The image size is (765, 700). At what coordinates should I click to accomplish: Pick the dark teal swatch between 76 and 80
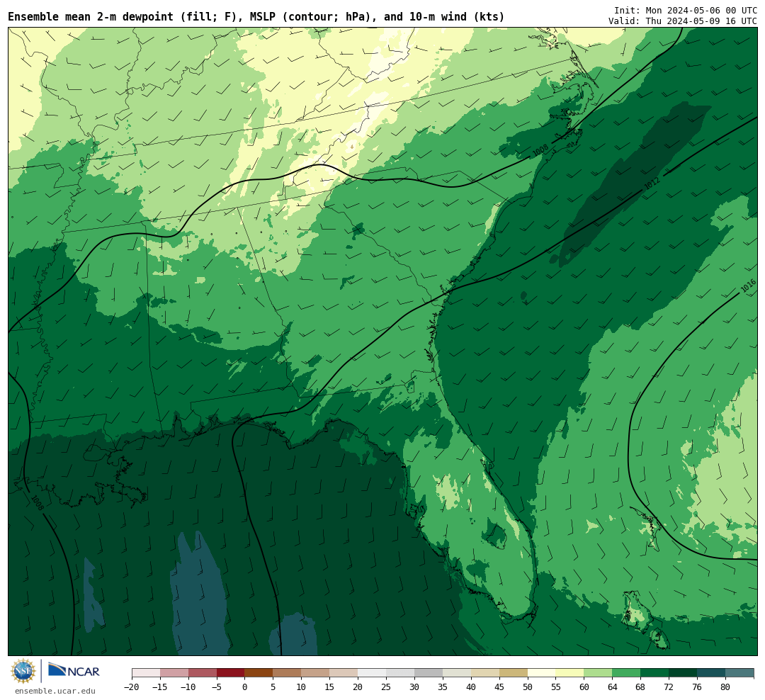(712, 673)
